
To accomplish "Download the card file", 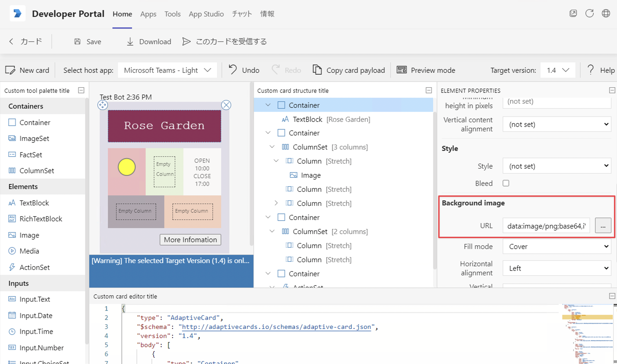I will pos(149,41).
